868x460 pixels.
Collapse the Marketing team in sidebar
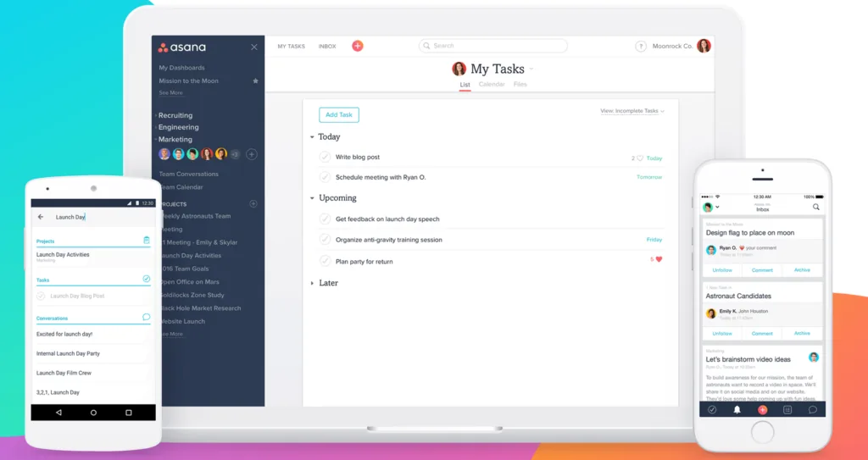click(156, 140)
